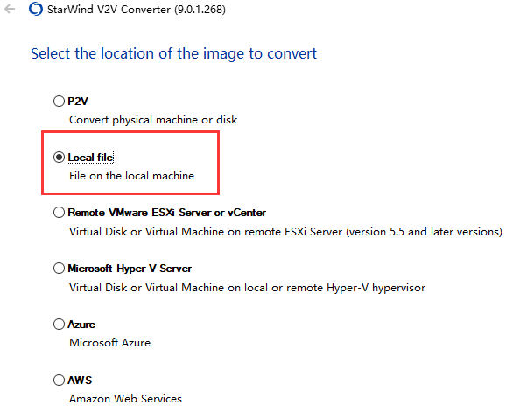Click the AWS option label
The height and width of the screenshot is (420, 520).
point(80,381)
